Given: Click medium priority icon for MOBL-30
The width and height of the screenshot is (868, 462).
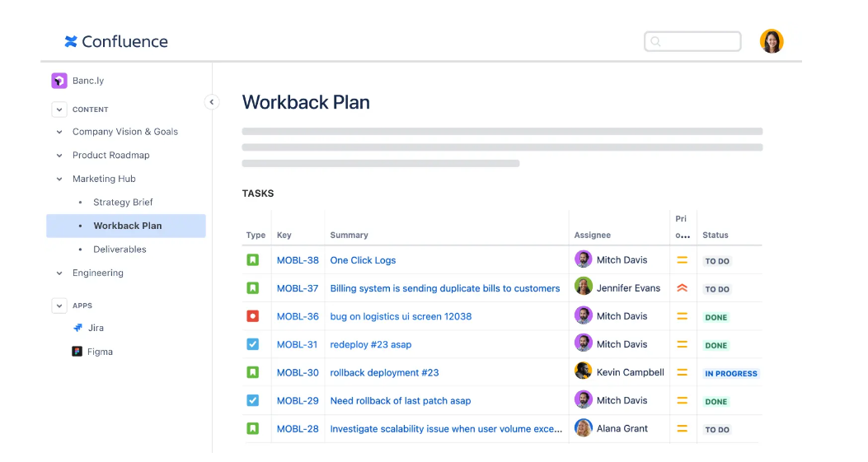Looking at the screenshot, I should 682,372.
